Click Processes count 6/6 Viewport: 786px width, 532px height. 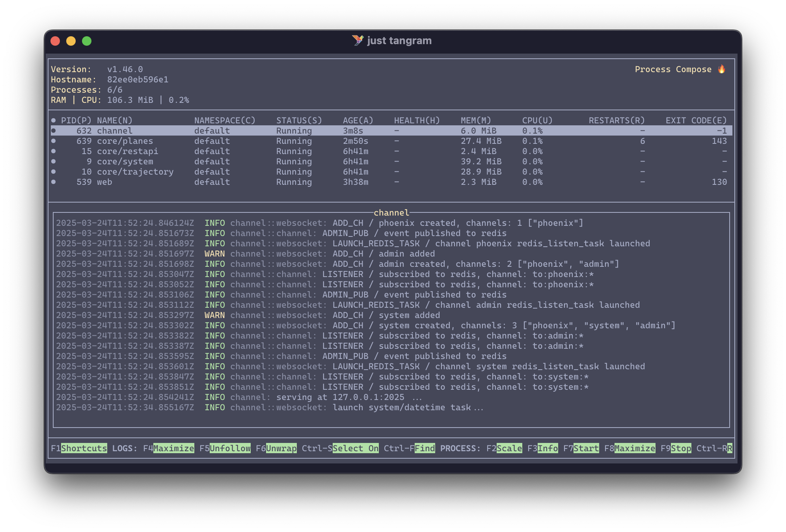pos(115,89)
